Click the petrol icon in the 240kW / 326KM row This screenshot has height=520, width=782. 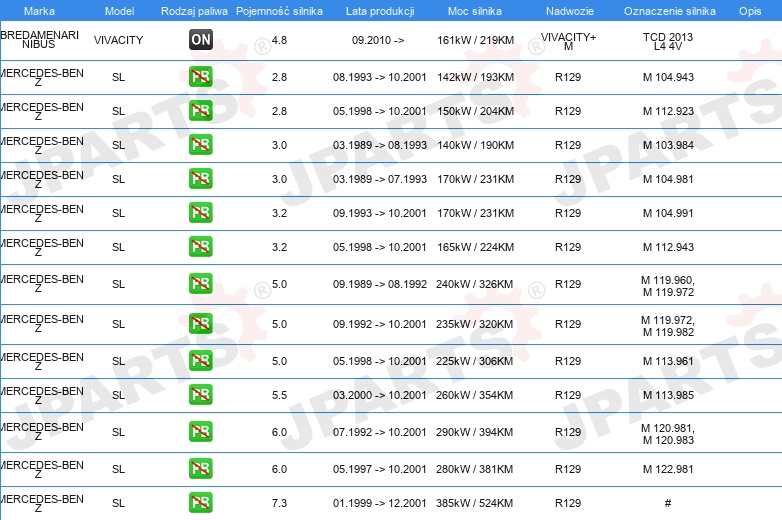coord(200,284)
